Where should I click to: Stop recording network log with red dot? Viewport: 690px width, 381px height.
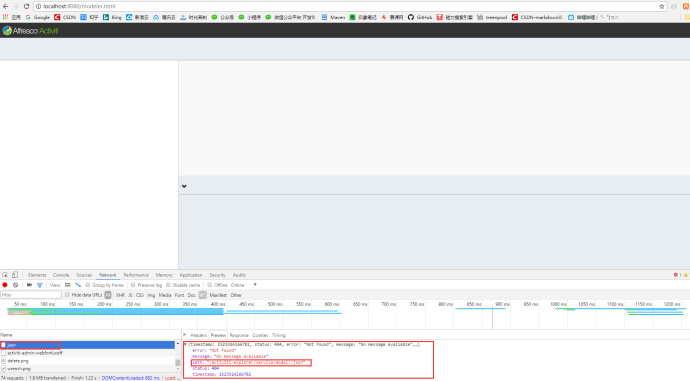tap(5, 285)
